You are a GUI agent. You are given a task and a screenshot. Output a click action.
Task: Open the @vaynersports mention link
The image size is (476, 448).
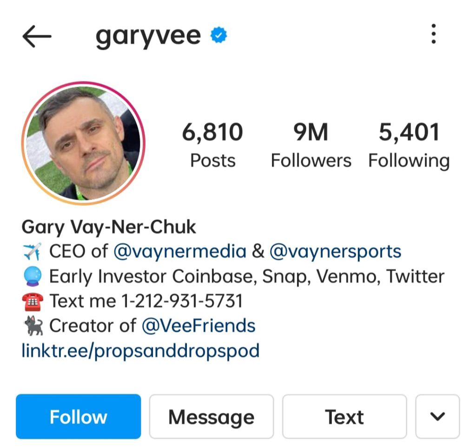pyautogui.click(x=336, y=251)
